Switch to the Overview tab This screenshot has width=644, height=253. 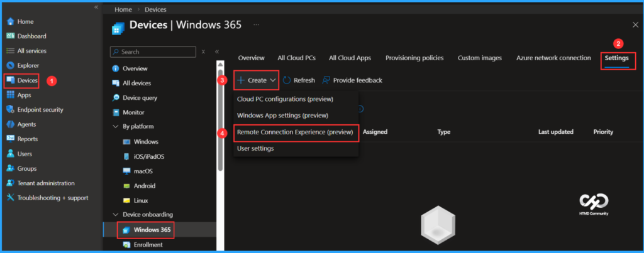(252, 58)
